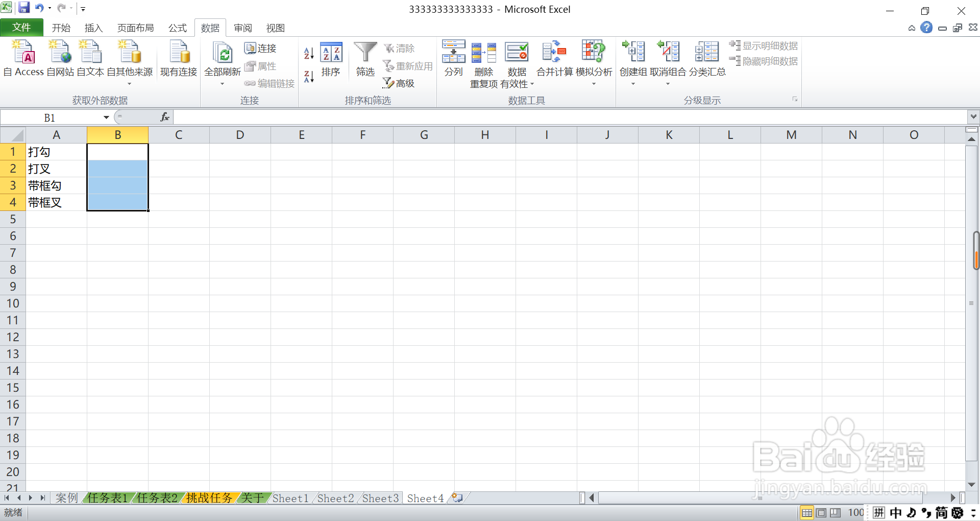Switch to the 开始 (Home) tab

coord(61,28)
